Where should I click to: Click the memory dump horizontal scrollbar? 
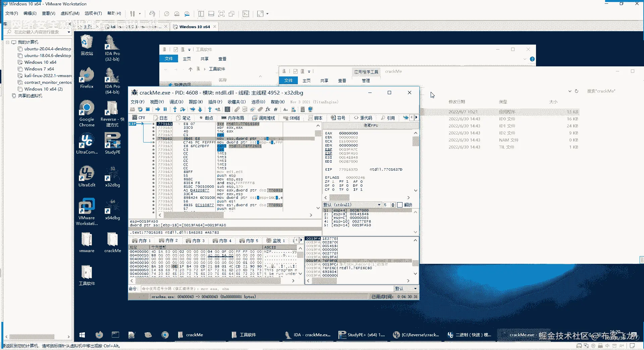coord(212,281)
